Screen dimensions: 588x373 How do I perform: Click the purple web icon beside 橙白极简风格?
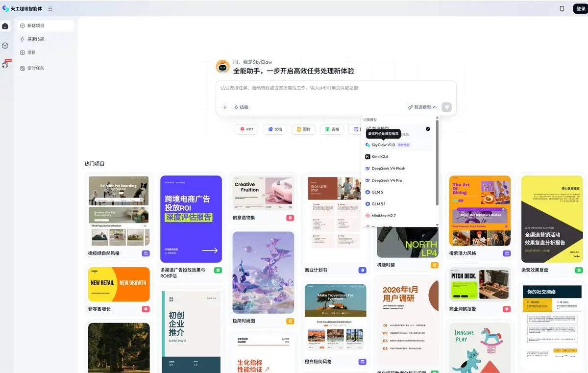pyautogui.click(x=362, y=362)
